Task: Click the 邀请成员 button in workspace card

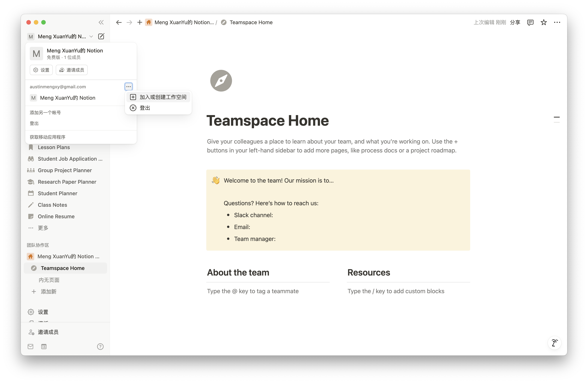Action: [x=72, y=70]
